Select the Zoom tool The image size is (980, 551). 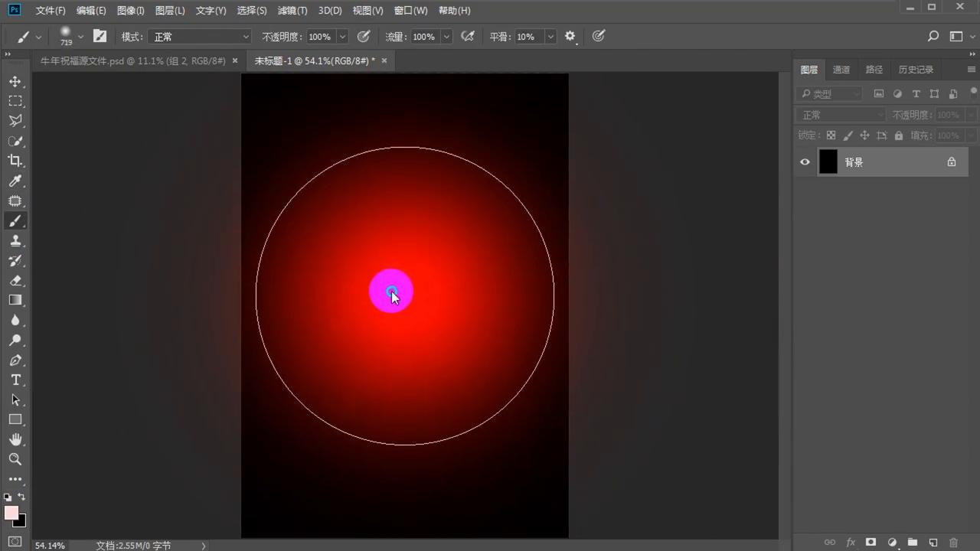[x=16, y=458]
